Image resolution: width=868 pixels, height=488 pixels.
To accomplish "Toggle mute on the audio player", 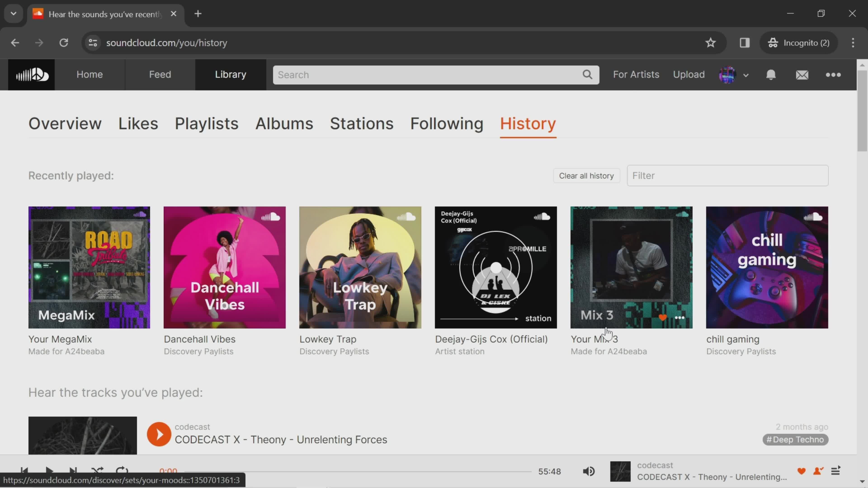I will (x=589, y=471).
